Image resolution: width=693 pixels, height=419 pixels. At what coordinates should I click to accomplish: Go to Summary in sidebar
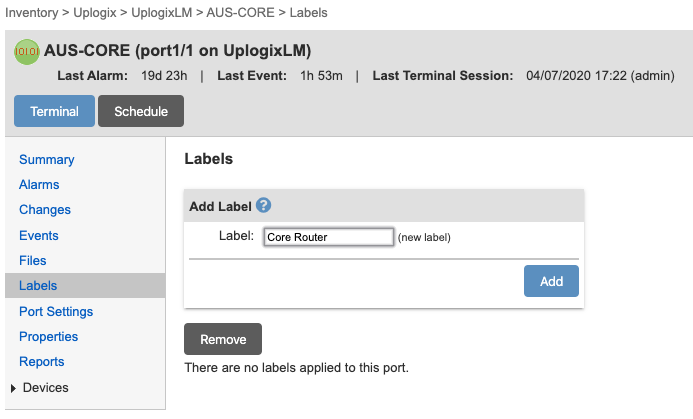[x=46, y=160]
